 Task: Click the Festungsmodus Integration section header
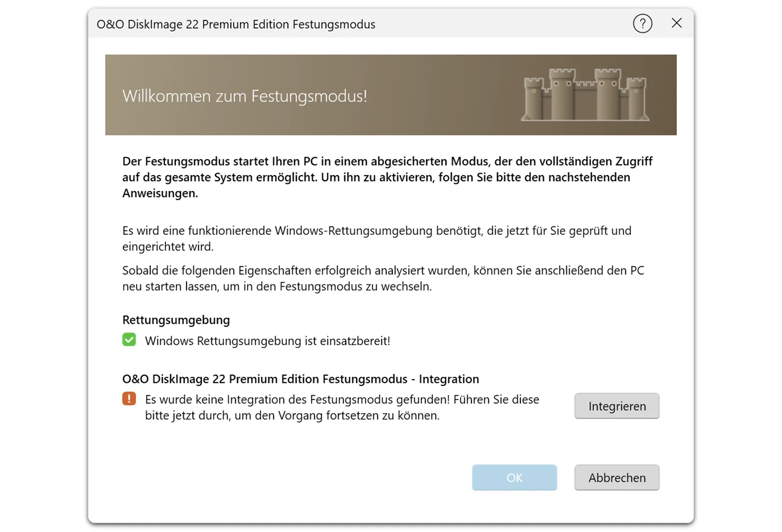point(300,379)
